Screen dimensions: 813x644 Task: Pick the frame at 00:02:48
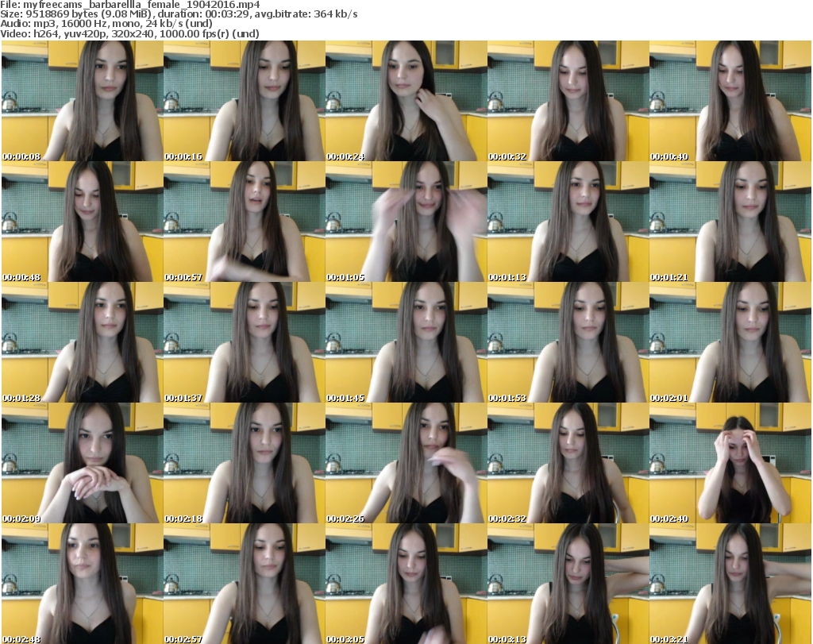83,584
